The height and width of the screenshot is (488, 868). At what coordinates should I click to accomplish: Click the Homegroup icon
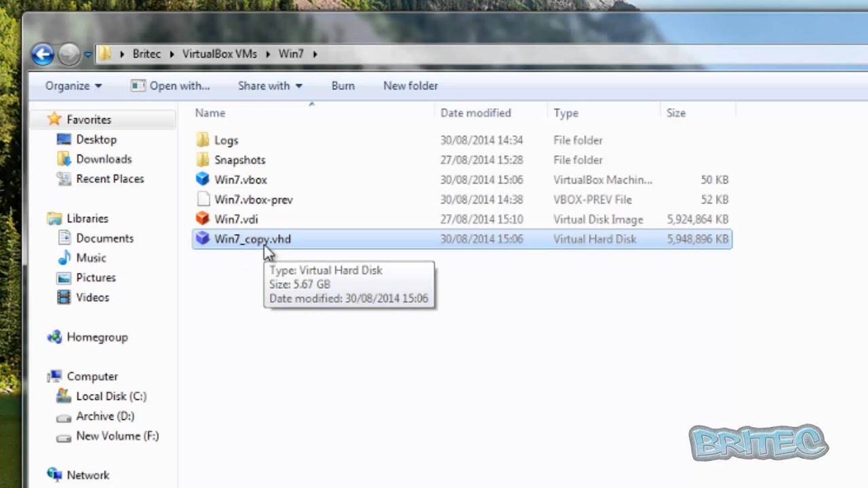(54, 337)
